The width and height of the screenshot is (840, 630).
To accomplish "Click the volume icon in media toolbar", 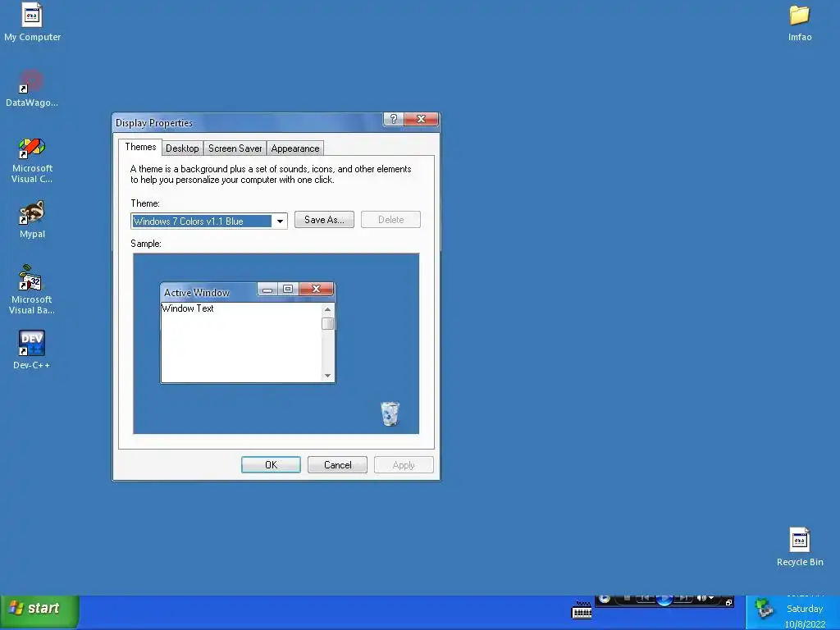I will tap(701, 598).
